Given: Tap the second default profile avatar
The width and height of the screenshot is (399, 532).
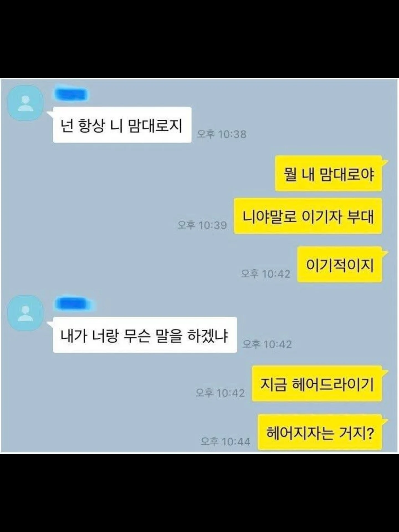Looking at the screenshot, I should [x=25, y=313].
